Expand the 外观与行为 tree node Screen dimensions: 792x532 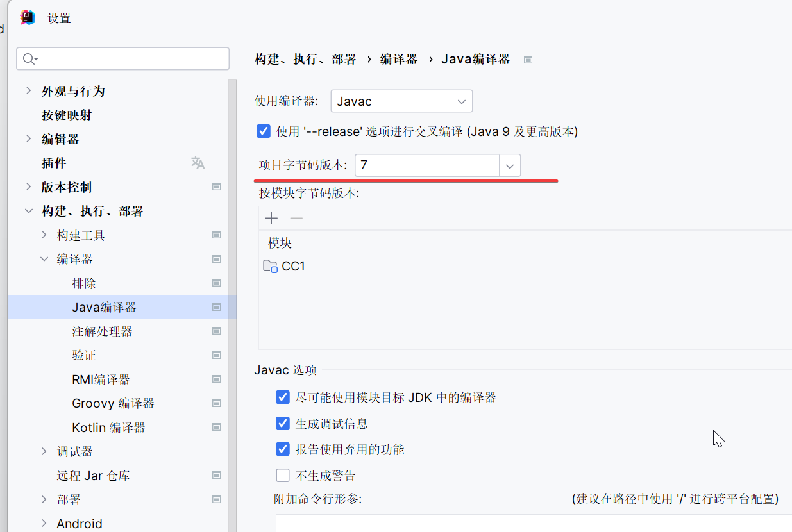click(x=28, y=91)
